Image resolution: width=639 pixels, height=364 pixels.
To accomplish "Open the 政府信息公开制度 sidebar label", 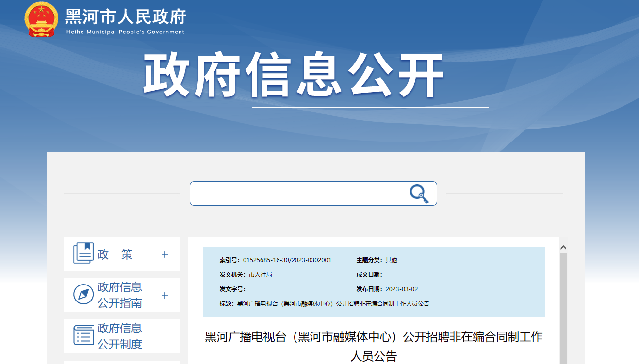I will (120, 336).
